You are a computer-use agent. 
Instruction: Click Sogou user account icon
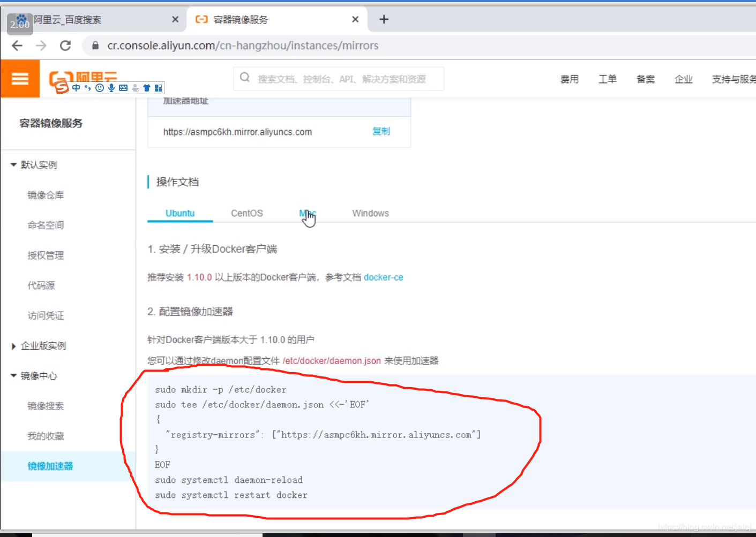[x=135, y=88]
